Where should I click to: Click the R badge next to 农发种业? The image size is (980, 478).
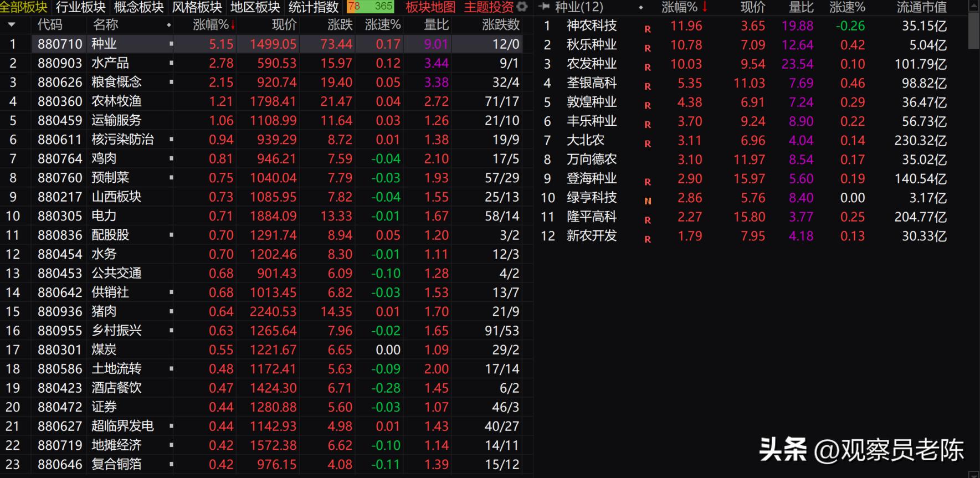[648, 67]
